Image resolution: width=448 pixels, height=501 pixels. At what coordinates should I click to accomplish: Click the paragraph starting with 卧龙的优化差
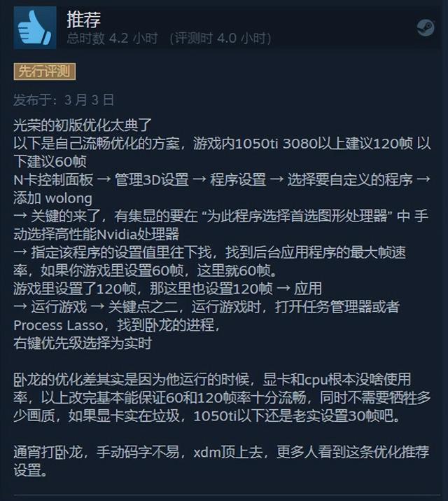pos(223,398)
